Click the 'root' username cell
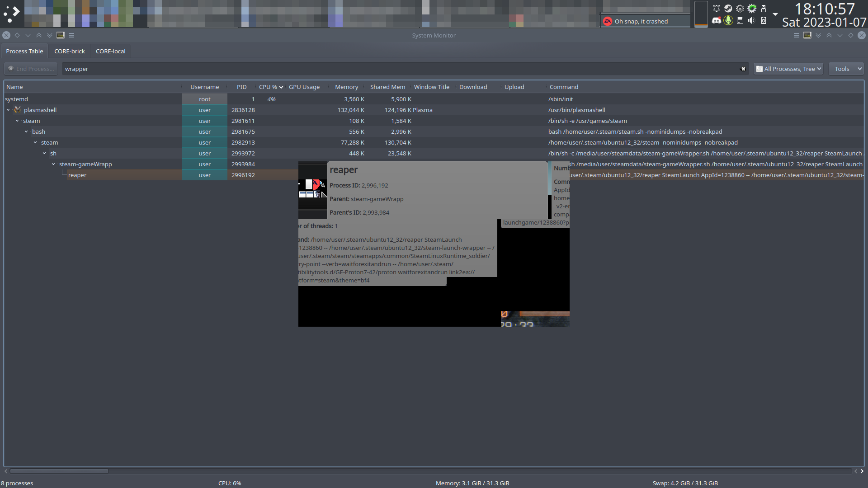This screenshot has width=868, height=488. 205,99
